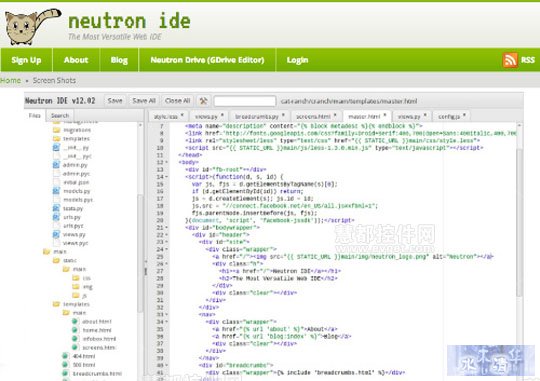
Task: Click the Save button
Action: pos(115,101)
